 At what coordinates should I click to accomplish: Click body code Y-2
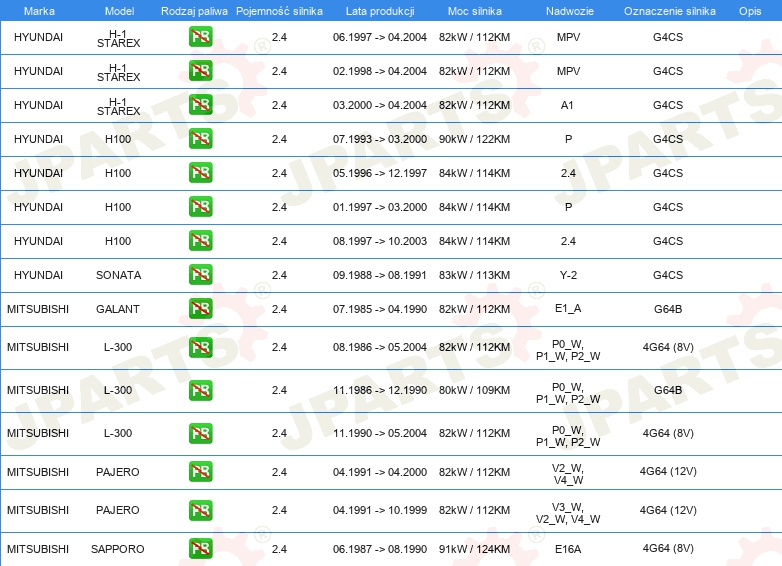point(568,275)
